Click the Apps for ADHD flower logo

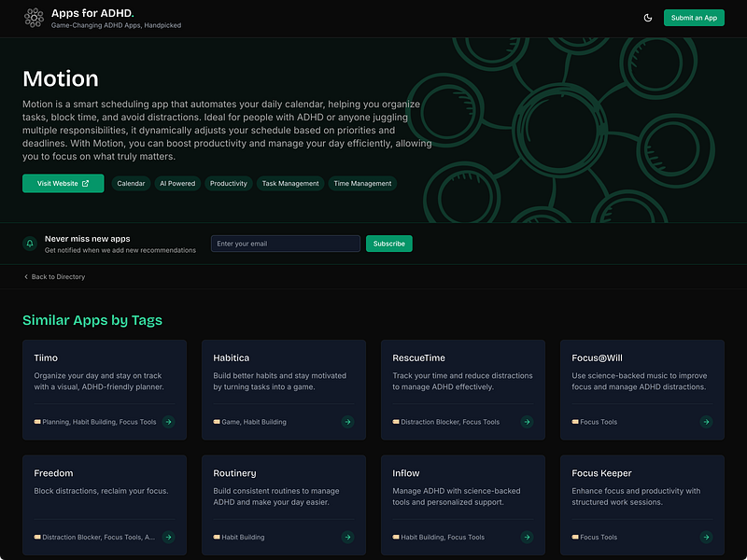(x=34, y=18)
